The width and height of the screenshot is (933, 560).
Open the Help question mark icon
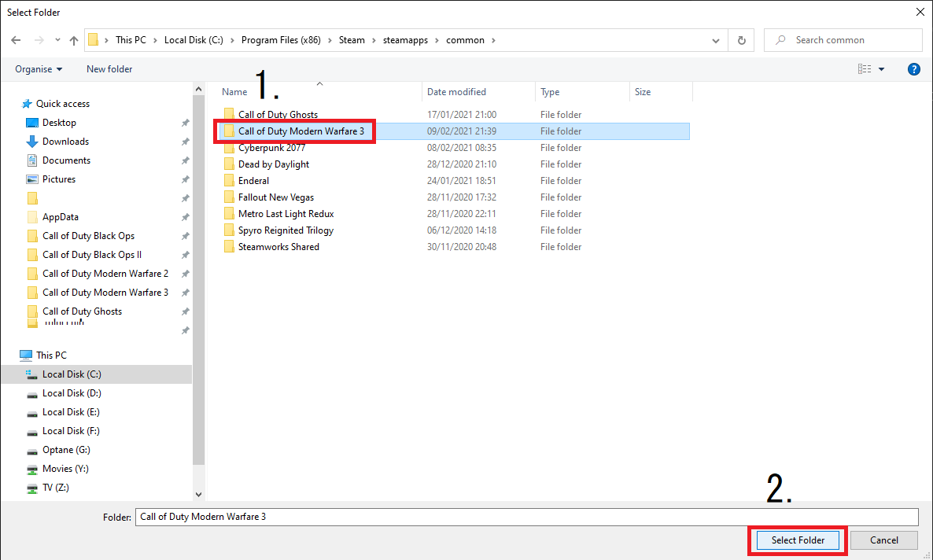[914, 69]
